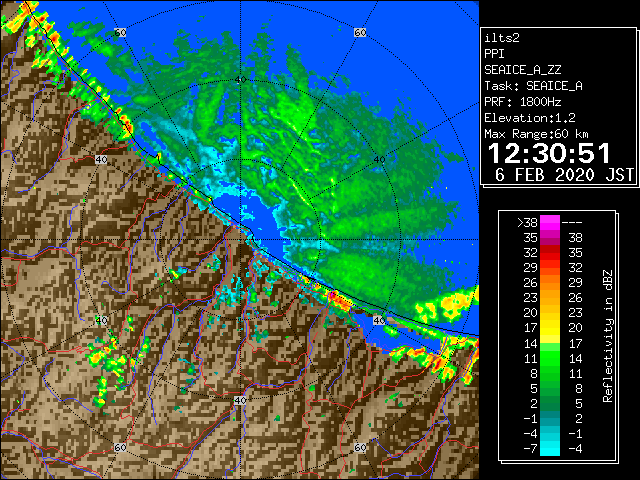Click the '-7' legend label
The width and height of the screenshot is (640, 480).
530,449
